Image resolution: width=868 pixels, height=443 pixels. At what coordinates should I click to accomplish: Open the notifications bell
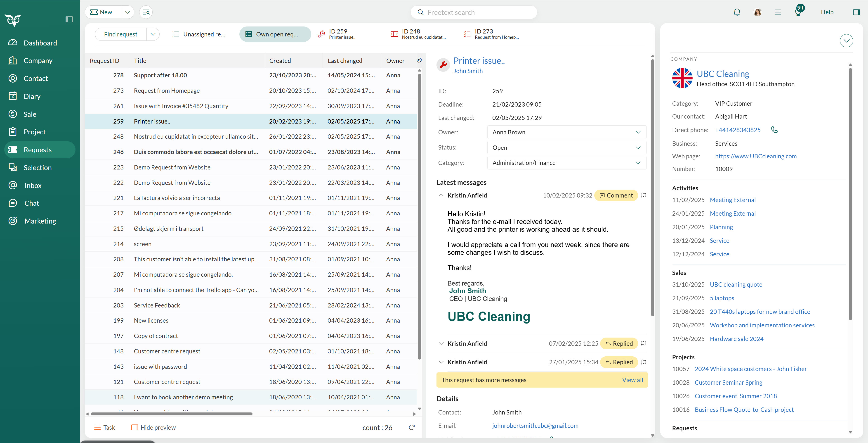click(x=737, y=12)
